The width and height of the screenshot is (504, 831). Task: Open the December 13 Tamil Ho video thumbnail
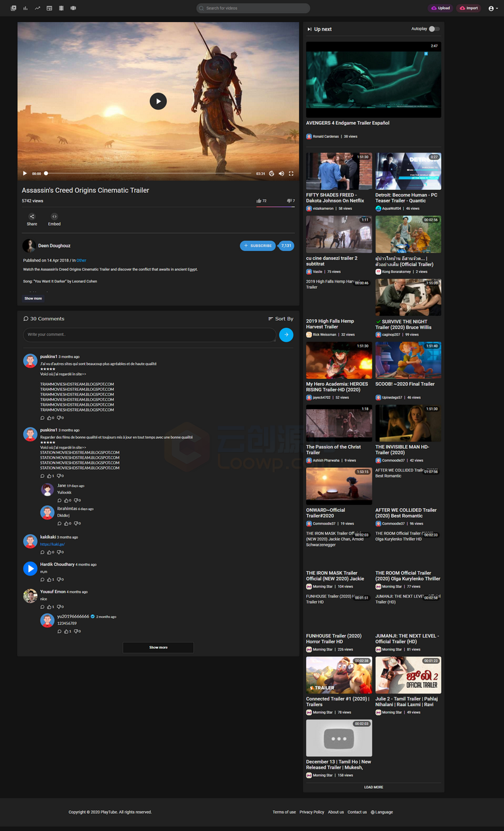[339, 738]
